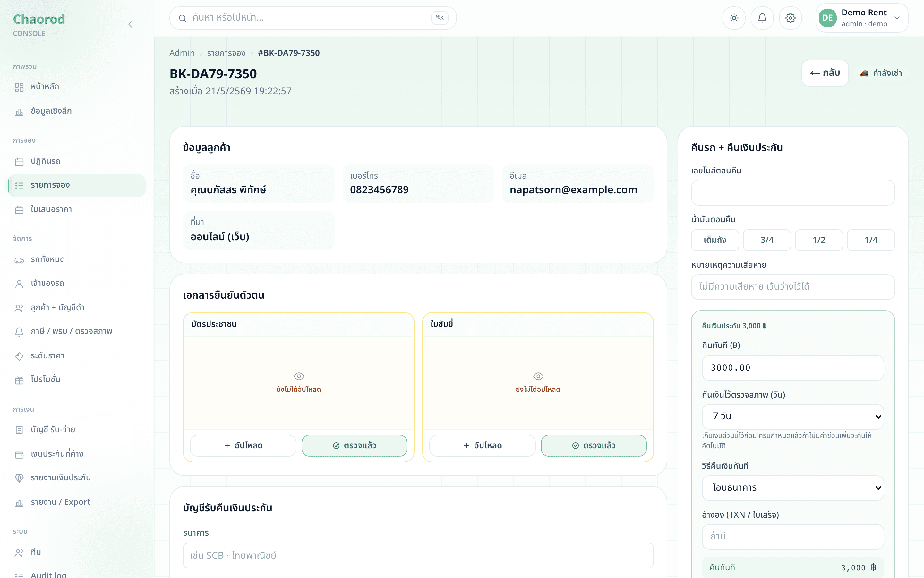Open รายงาน / Export menu item
Viewport: 924px width, 578px height.
(76, 503)
